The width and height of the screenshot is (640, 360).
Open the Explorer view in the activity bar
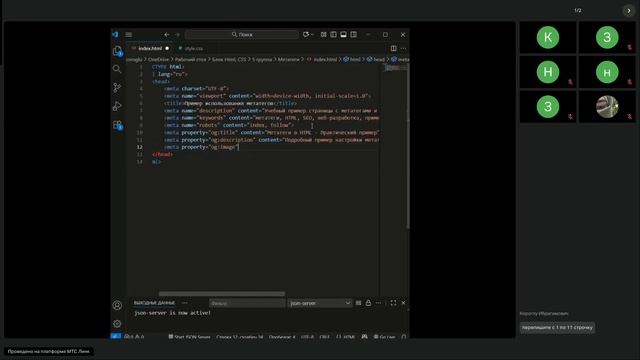118,51
